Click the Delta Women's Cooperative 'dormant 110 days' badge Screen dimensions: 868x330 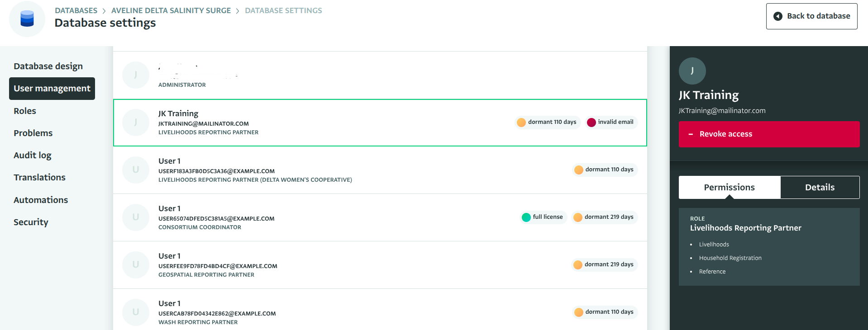[605, 170]
